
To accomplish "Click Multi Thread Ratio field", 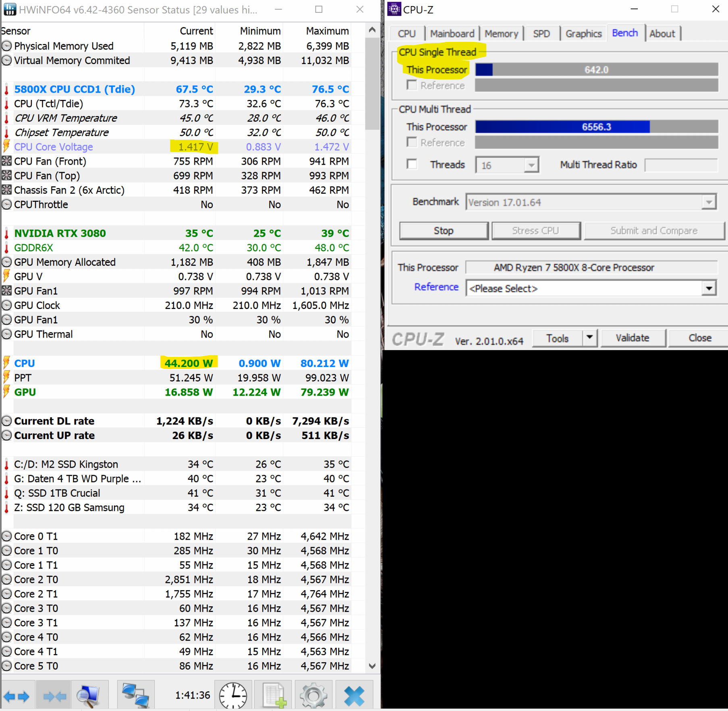I will pos(681,165).
